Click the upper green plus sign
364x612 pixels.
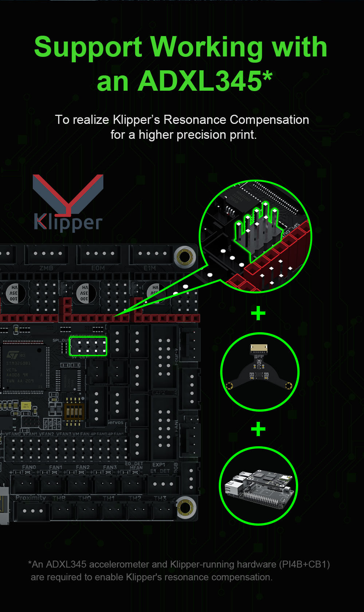coord(258,313)
